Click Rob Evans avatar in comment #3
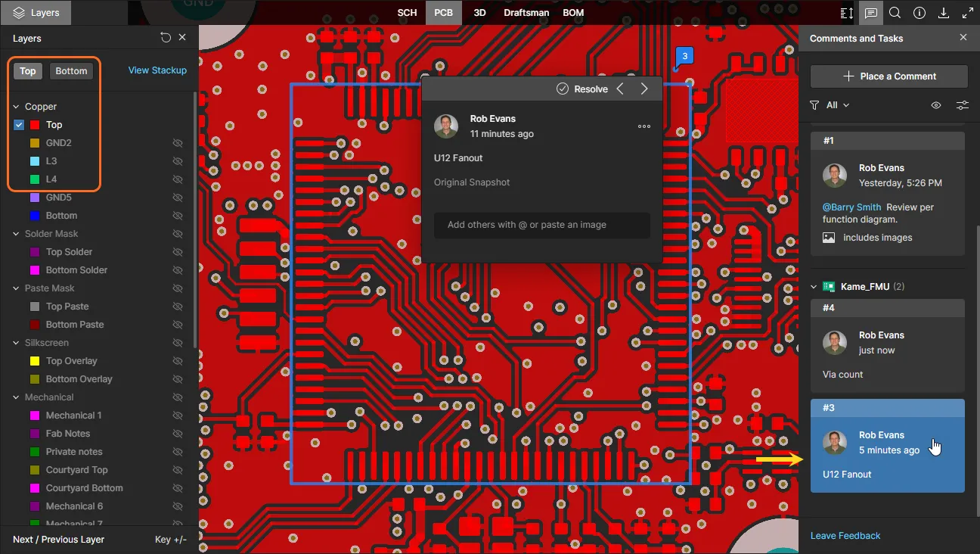The width and height of the screenshot is (980, 554). coord(835,443)
